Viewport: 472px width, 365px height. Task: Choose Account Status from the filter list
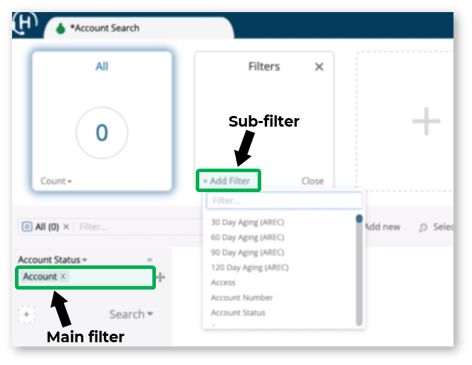238,313
